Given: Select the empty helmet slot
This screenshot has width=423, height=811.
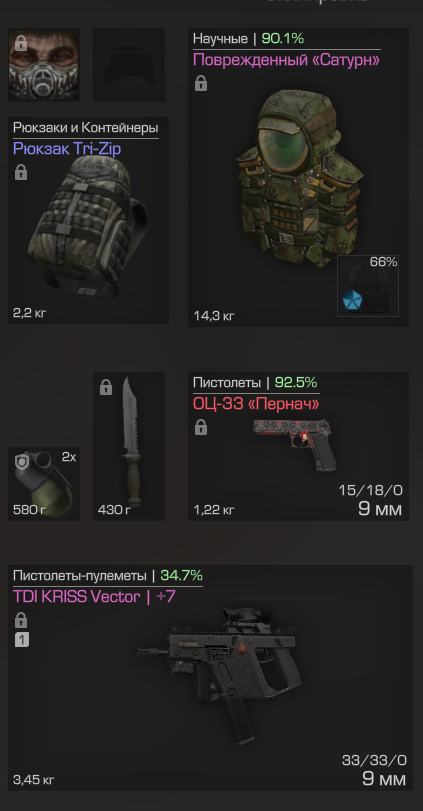Looking at the screenshot, I should coord(129,65).
